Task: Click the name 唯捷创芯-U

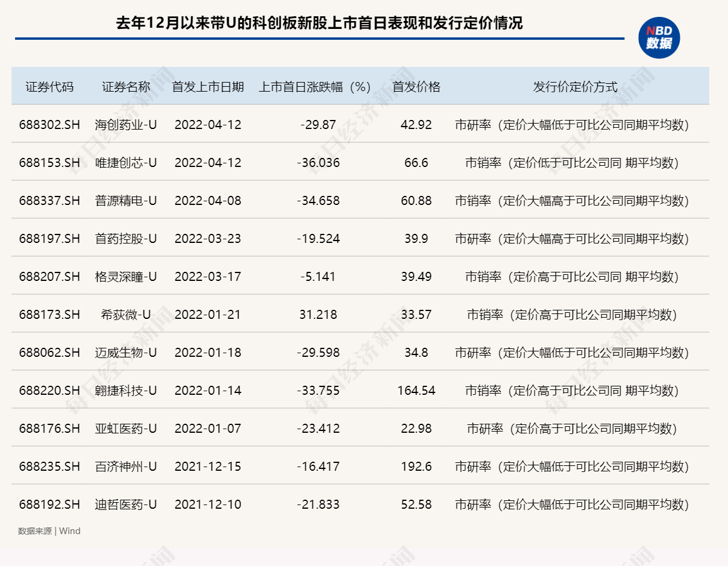Action: (126, 163)
